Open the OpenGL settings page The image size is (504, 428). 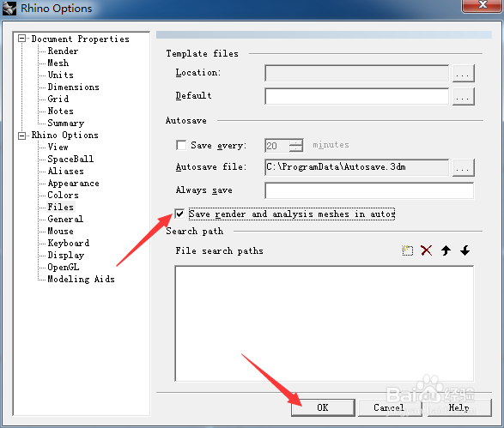[x=64, y=267]
